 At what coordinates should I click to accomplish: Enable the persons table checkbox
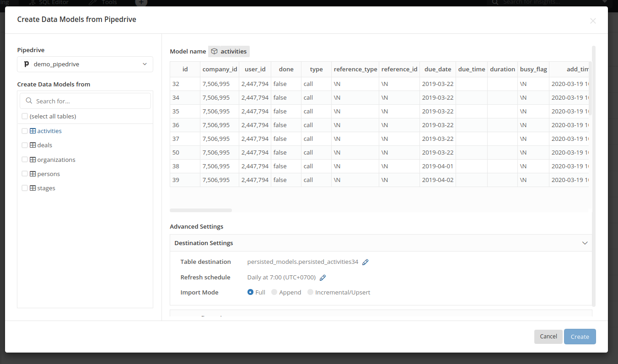tap(25, 174)
